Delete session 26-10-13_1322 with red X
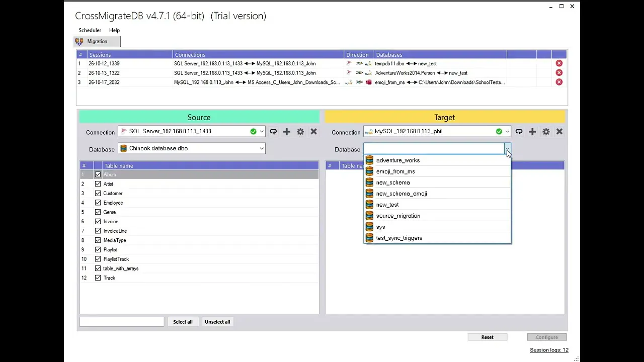644x362 pixels. [x=559, y=73]
